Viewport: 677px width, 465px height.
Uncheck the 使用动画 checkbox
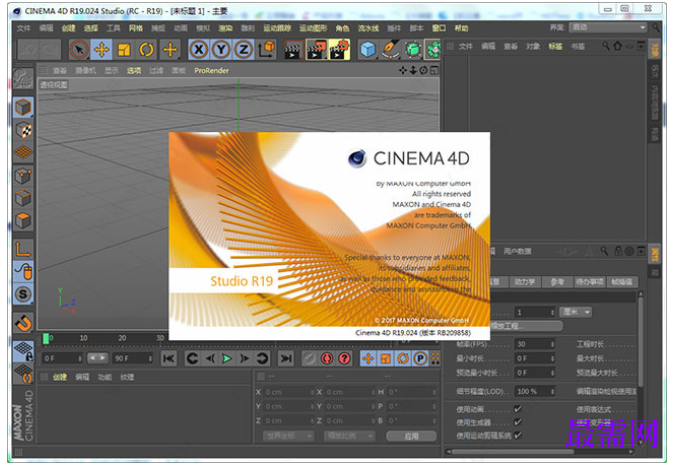(518, 408)
